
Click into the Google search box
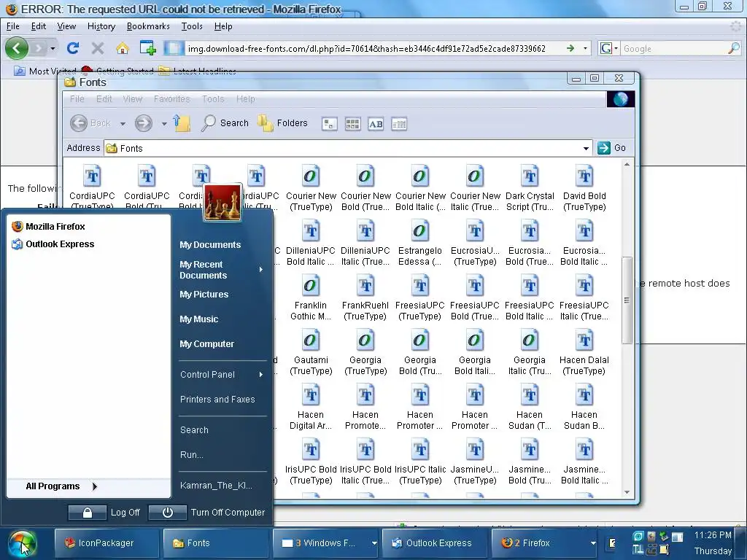tap(674, 49)
